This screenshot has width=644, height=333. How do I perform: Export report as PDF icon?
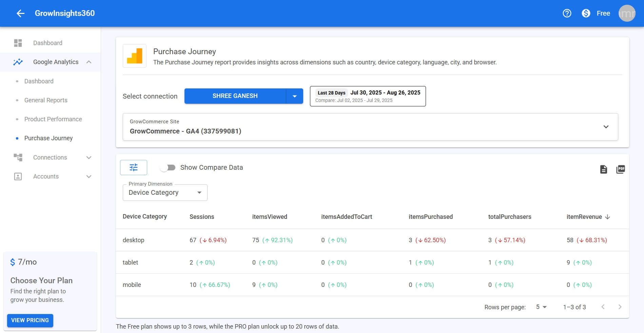(620, 169)
